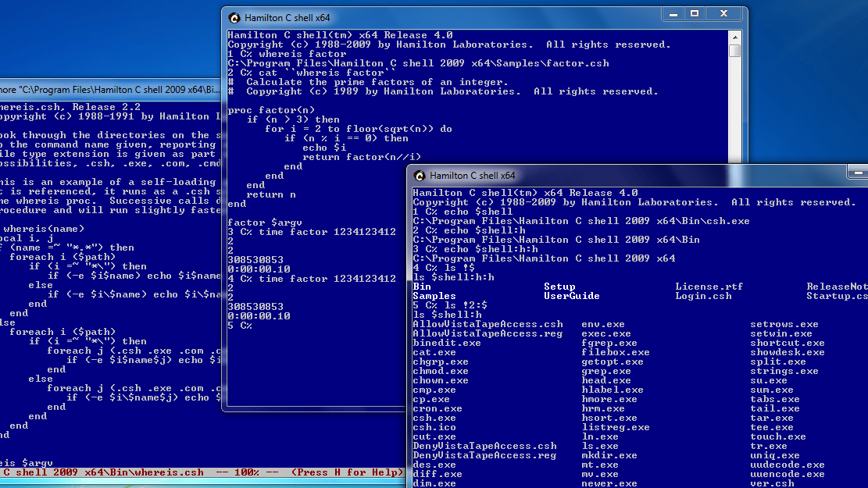Click the 'Bin' directory entry
The height and width of the screenshot is (488, 868).
point(422,287)
